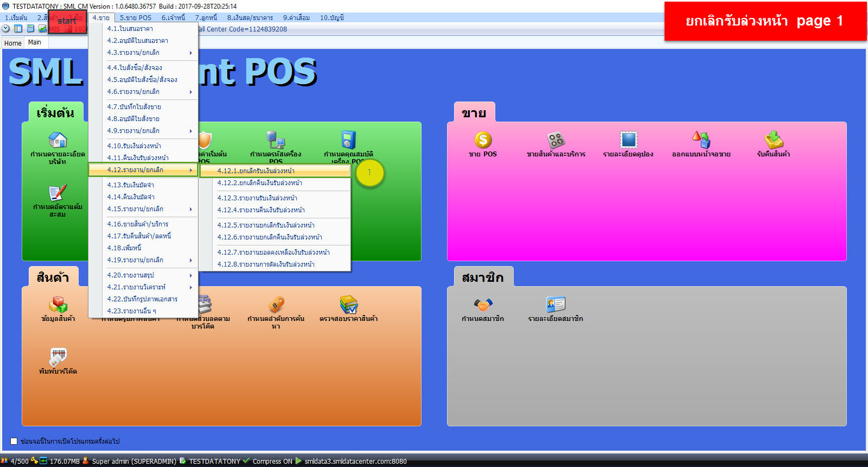Open the รายละเอียดคูปอง icon
The image size is (868, 467).
pos(628,140)
